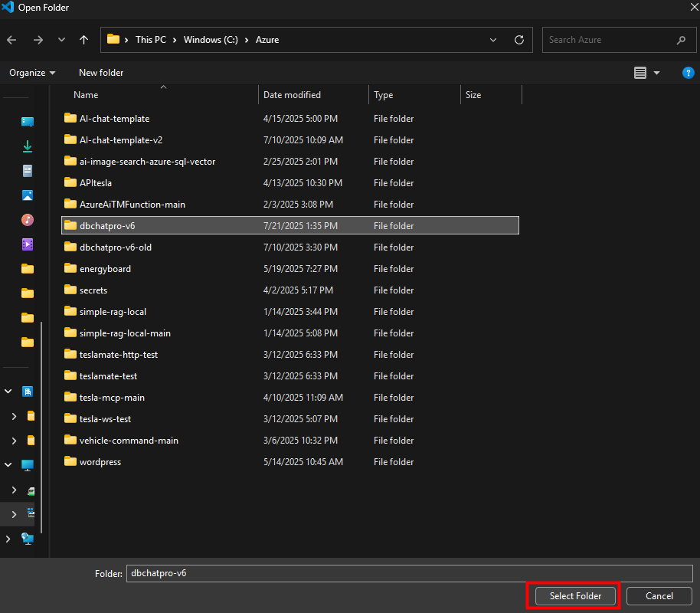The image size is (700, 613).
Task: Sort by Name column header
Action: 87,95
